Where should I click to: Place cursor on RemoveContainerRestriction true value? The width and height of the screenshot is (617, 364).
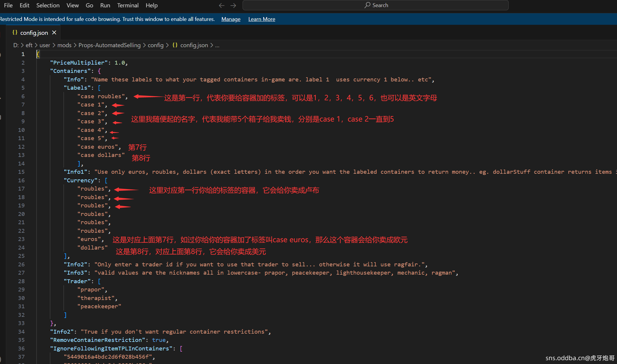coord(159,340)
